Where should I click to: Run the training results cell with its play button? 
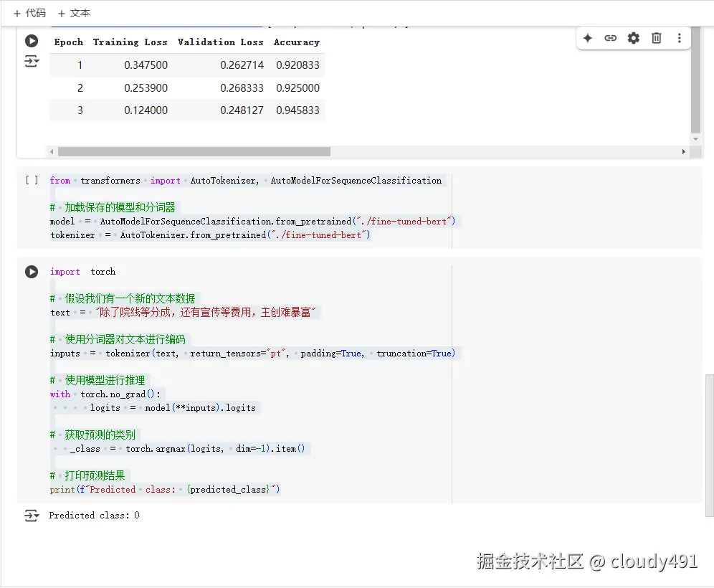[32, 41]
